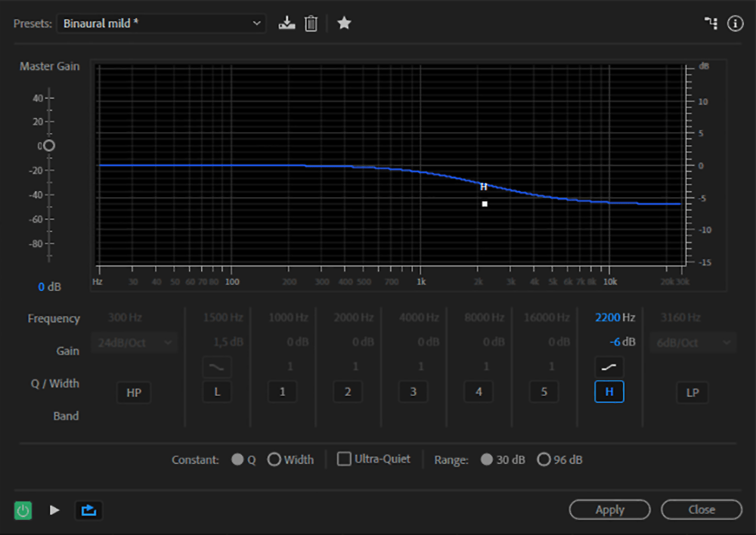This screenshot has width=756, height=535.
Task: Save current settings as preset icon
Action: point(286,23)
